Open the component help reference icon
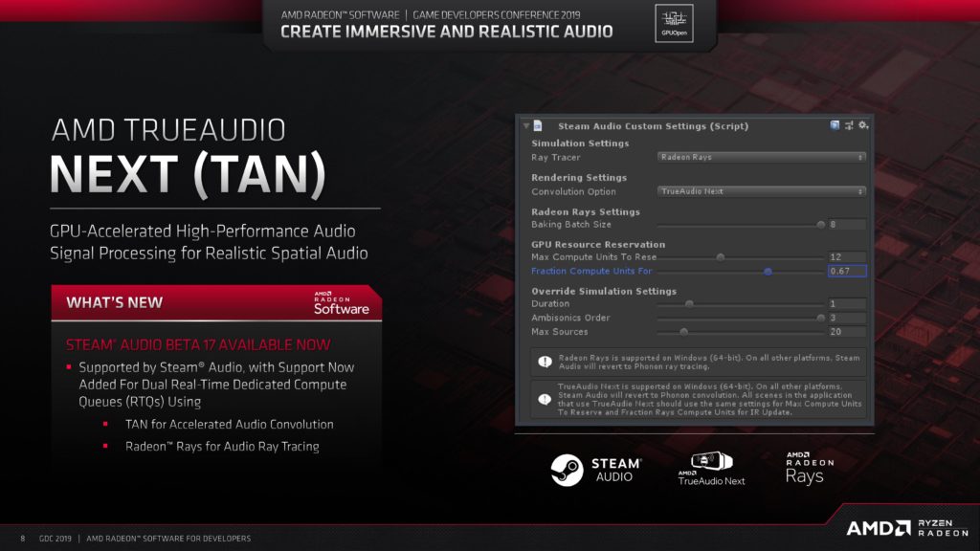 pos(835,125)
